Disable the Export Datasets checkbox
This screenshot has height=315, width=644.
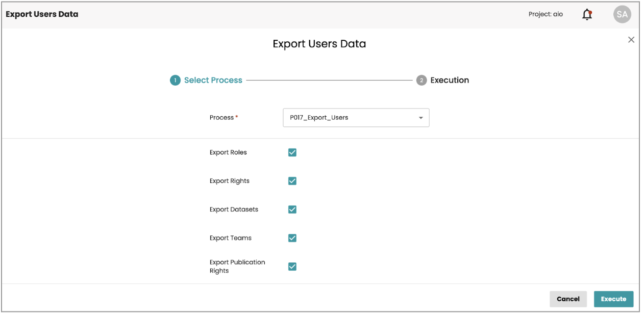[292, 209]
